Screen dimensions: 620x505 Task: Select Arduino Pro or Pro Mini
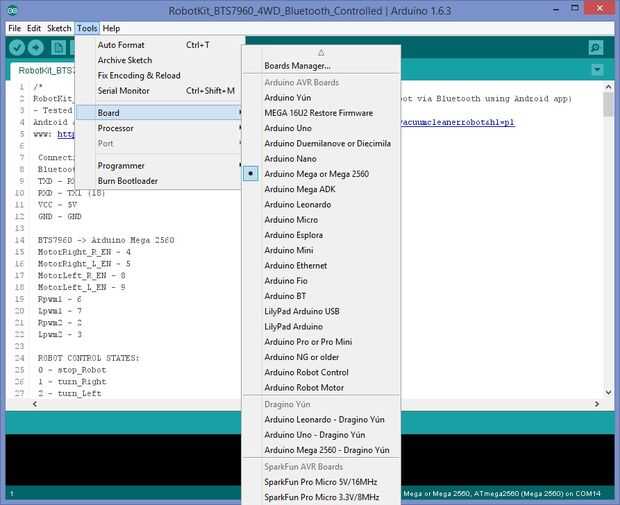tap(321, 342)
